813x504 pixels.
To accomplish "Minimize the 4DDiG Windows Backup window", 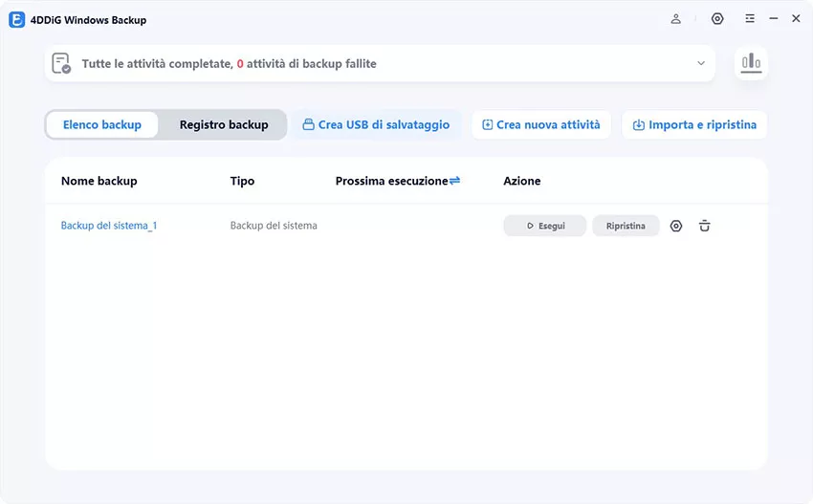I will pos(774,19).
